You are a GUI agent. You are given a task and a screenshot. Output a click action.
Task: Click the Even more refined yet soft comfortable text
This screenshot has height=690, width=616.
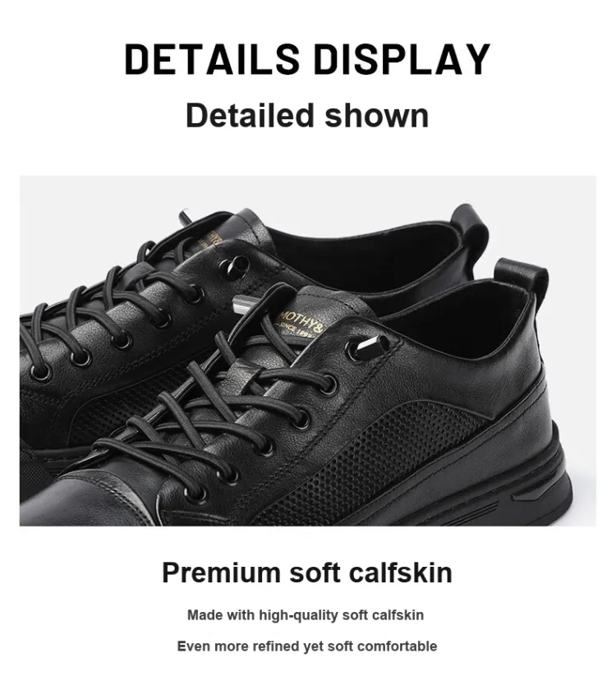307,646
